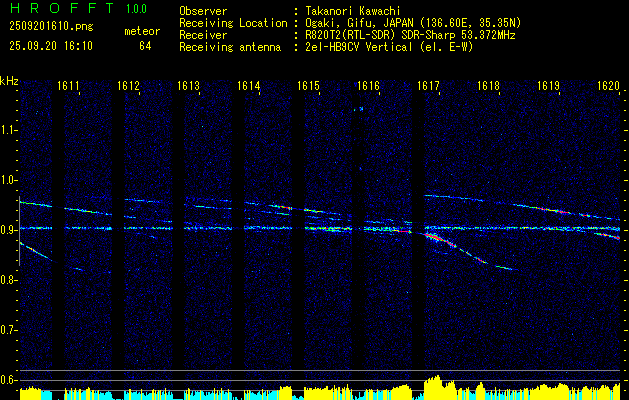Click the Receiving antenna label
629x400 pixels.
[x=230, y=47]
